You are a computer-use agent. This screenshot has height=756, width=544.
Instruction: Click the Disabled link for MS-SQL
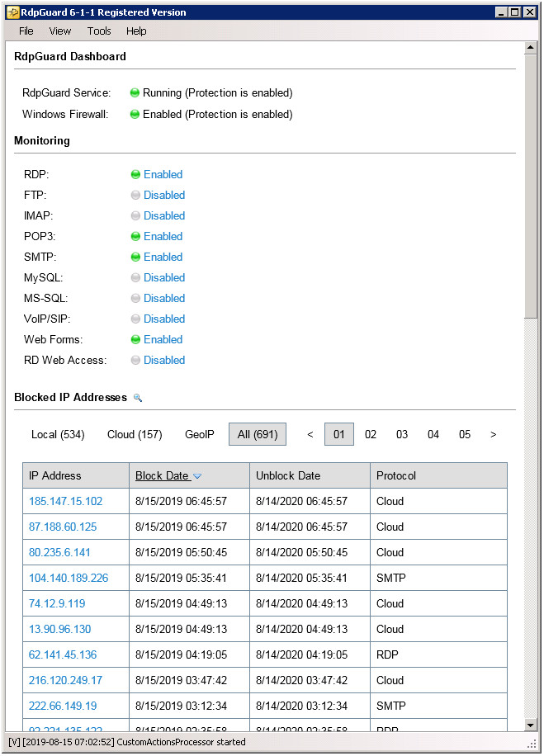click(x=164, y=299)
